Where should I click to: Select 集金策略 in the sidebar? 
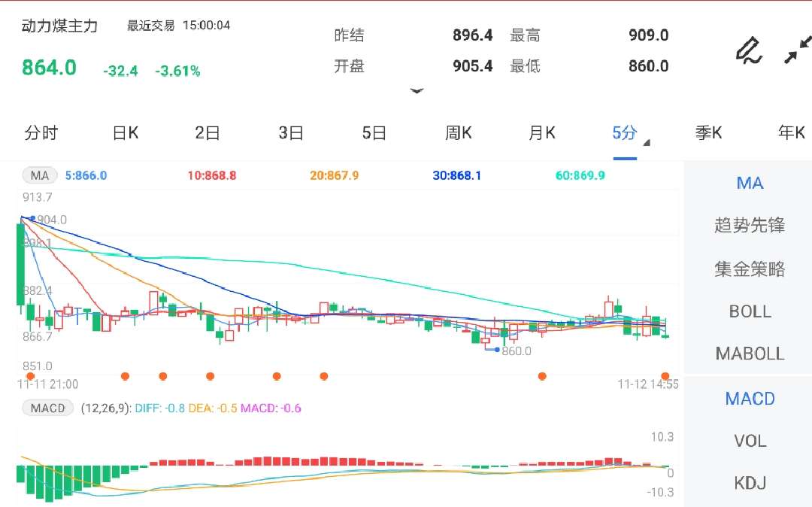749,269
